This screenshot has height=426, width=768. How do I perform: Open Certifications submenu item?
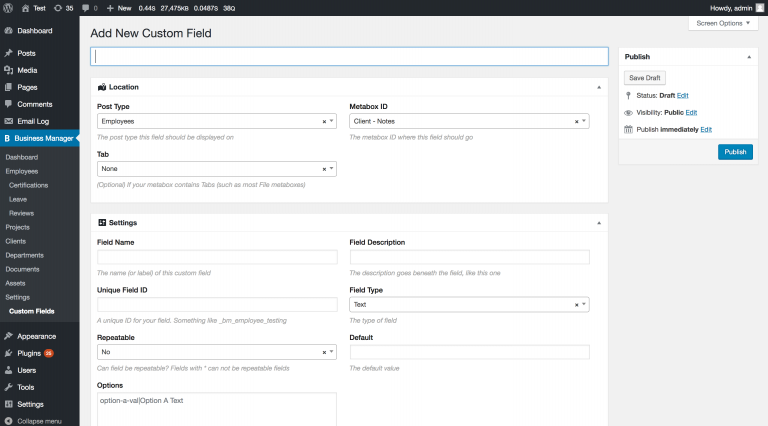coord(28,185)
